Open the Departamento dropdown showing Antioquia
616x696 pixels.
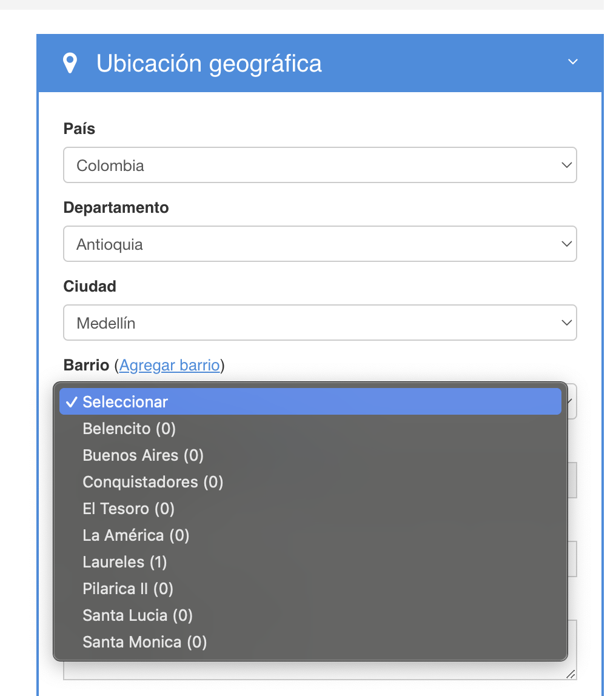(320, 243)
